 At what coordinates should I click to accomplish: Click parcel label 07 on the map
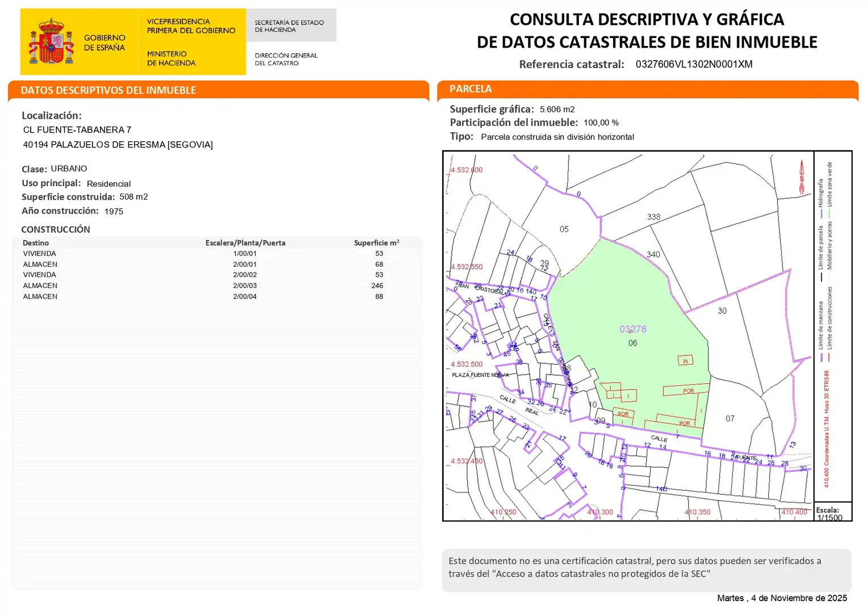pos(730,419)
